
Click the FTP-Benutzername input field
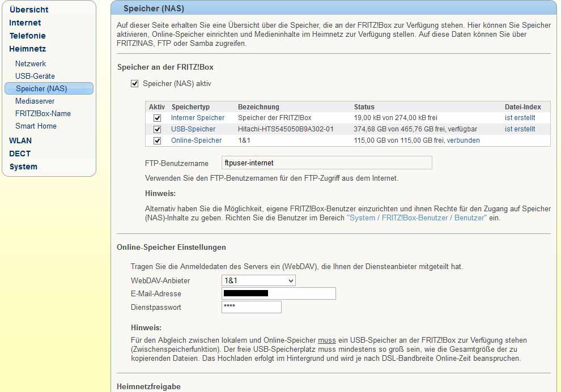coord(326,163)
